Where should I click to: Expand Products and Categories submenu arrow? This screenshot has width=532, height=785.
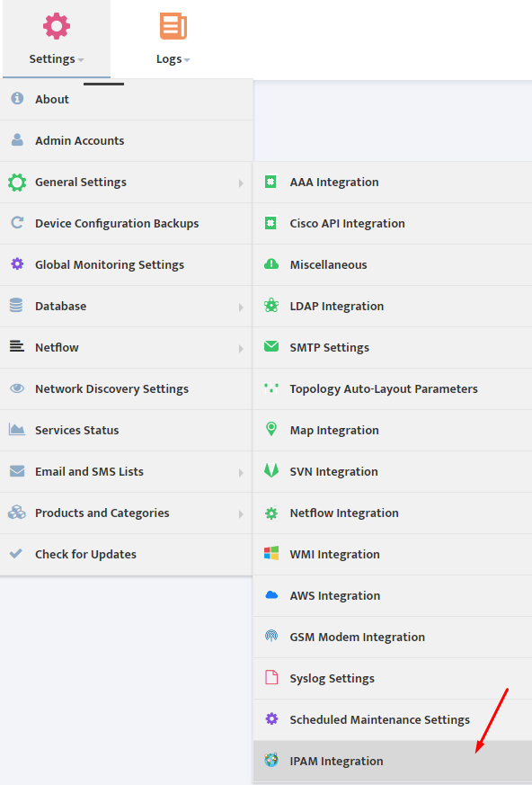[241, 513]
